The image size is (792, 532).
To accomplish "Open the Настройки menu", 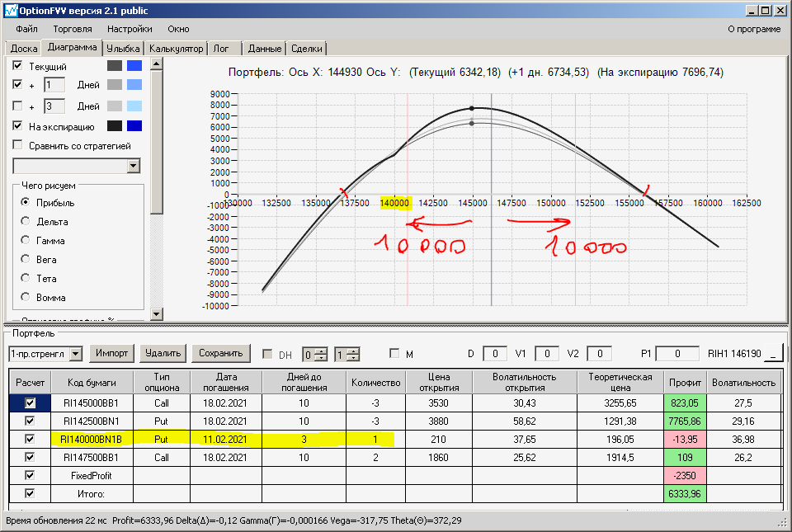I will tap(129, 29).
